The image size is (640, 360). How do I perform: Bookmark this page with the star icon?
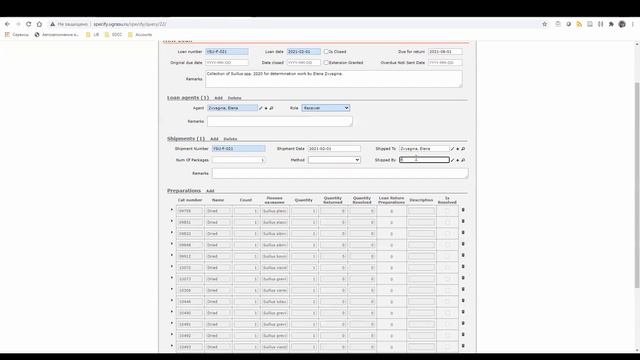(544, 24)
